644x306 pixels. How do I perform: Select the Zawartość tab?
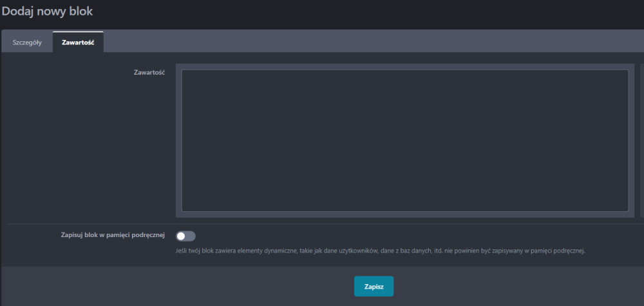click(x=78, y=43)
